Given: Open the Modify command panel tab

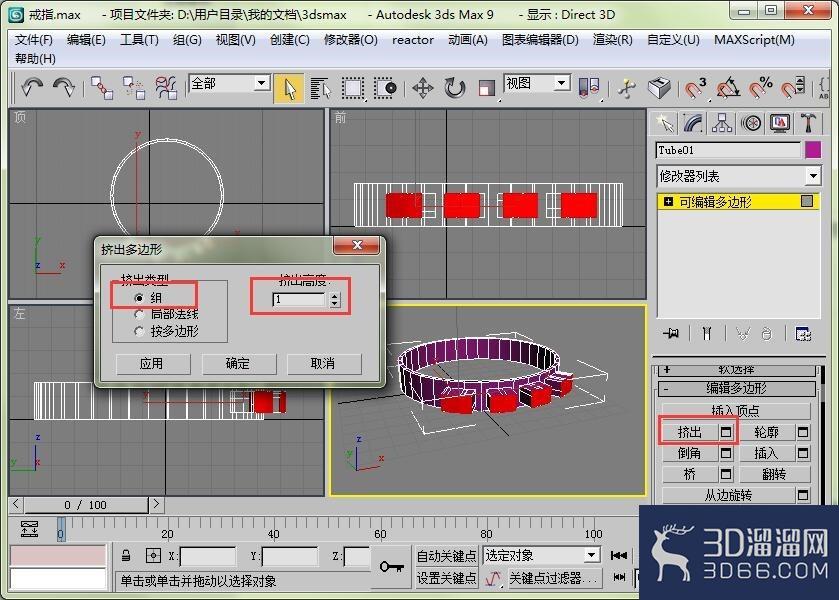Looking at the screenshot, I should click(x=693, y=124).
